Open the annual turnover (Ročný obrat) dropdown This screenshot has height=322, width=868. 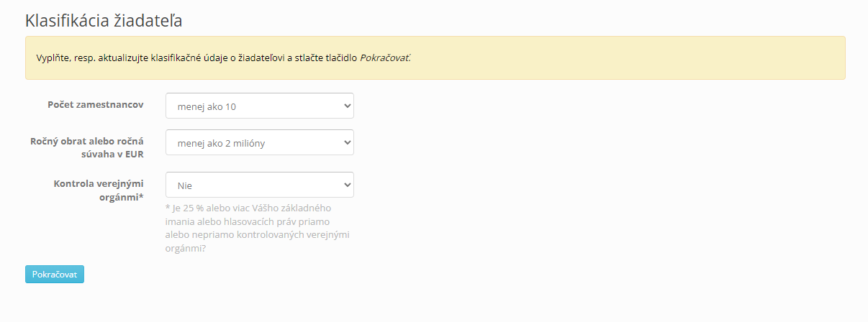[259, 142]
